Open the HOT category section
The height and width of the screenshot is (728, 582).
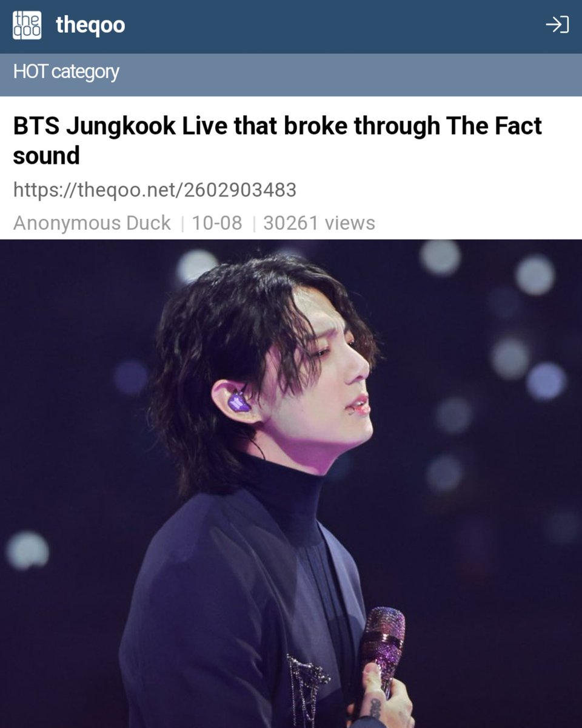click(291, 72)
